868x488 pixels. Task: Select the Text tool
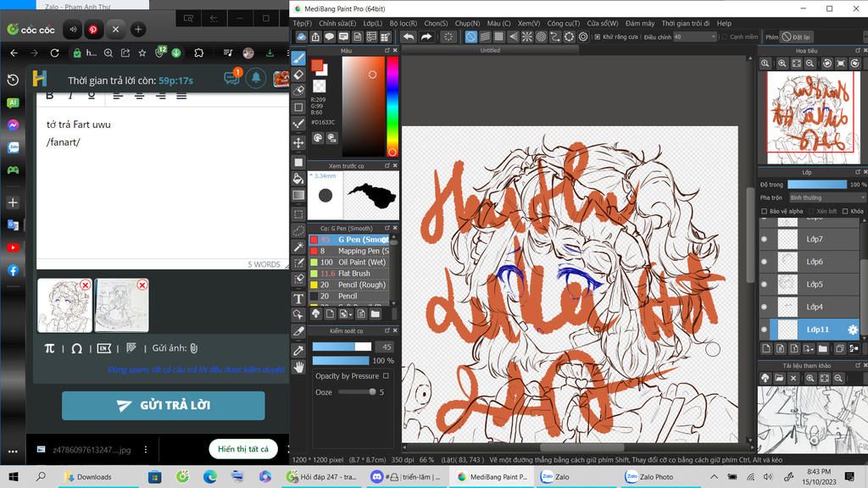(x=298, y=298)
